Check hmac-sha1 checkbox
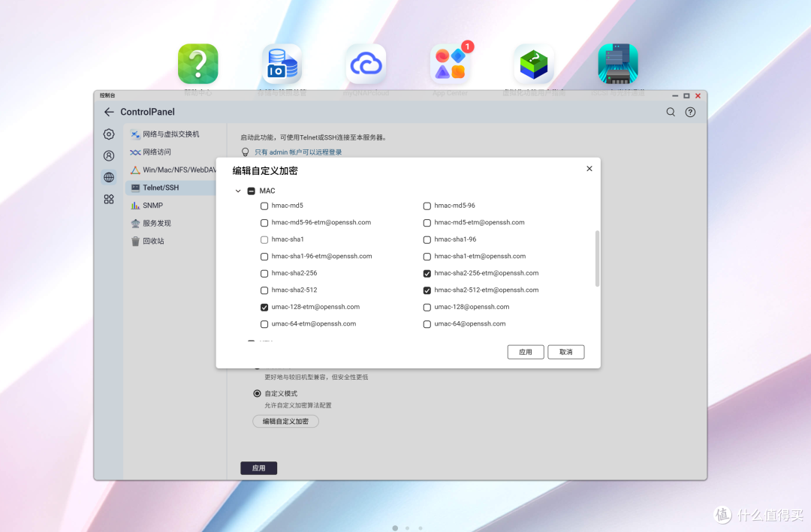 pyautogui.click(x=264, y=240)
